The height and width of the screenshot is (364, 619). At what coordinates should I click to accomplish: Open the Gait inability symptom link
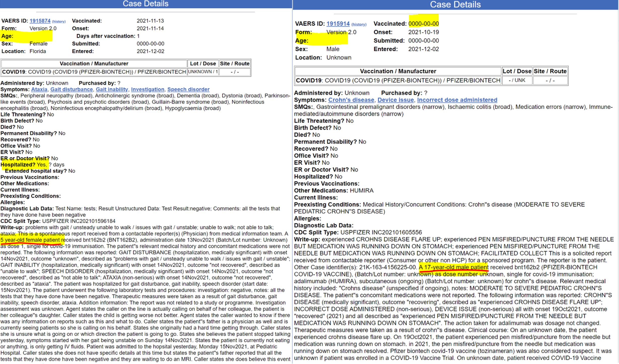coord(112,89)
